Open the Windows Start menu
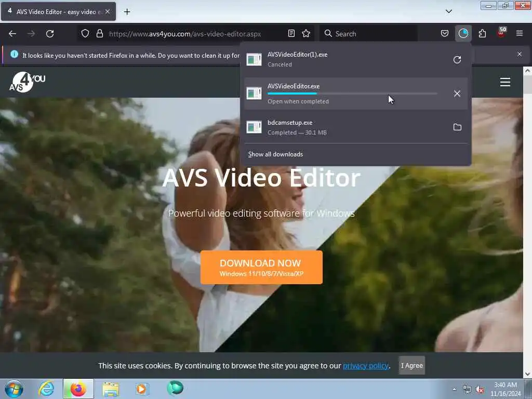Screen dimensions: 532x399 (x=14, y=389)
